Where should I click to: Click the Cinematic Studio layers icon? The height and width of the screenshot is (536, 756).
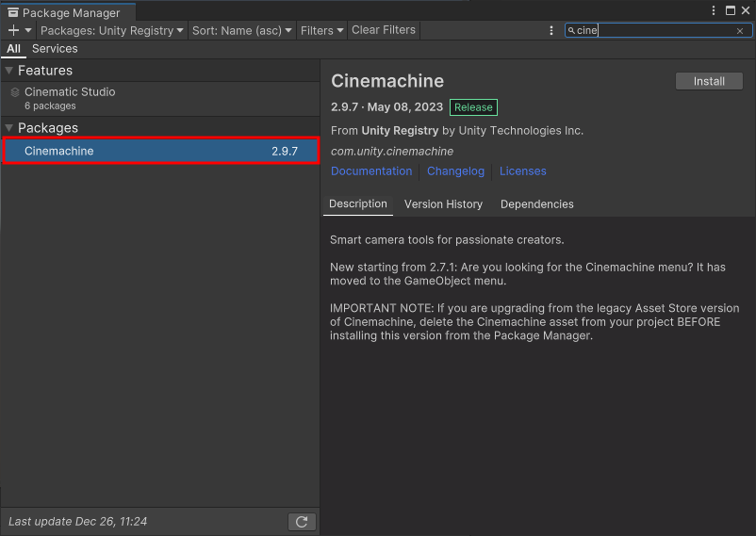(15, 92)
